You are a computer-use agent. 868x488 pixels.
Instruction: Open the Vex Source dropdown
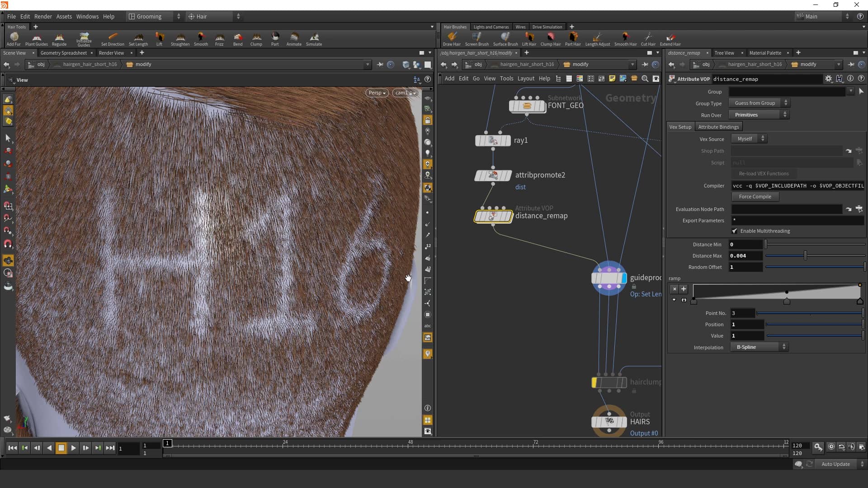coord(749,139)
